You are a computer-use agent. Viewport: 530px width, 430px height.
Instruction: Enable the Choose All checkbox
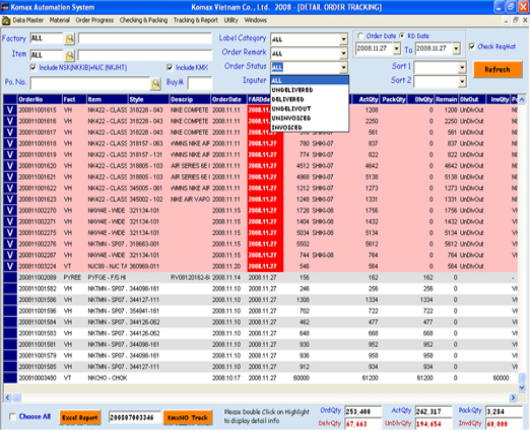point(13,416)
